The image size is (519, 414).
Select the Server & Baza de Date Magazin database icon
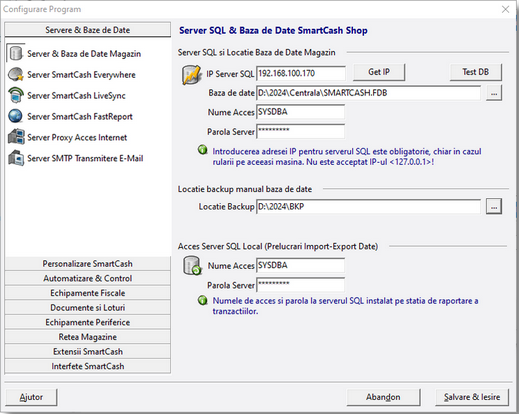(16, 53)
